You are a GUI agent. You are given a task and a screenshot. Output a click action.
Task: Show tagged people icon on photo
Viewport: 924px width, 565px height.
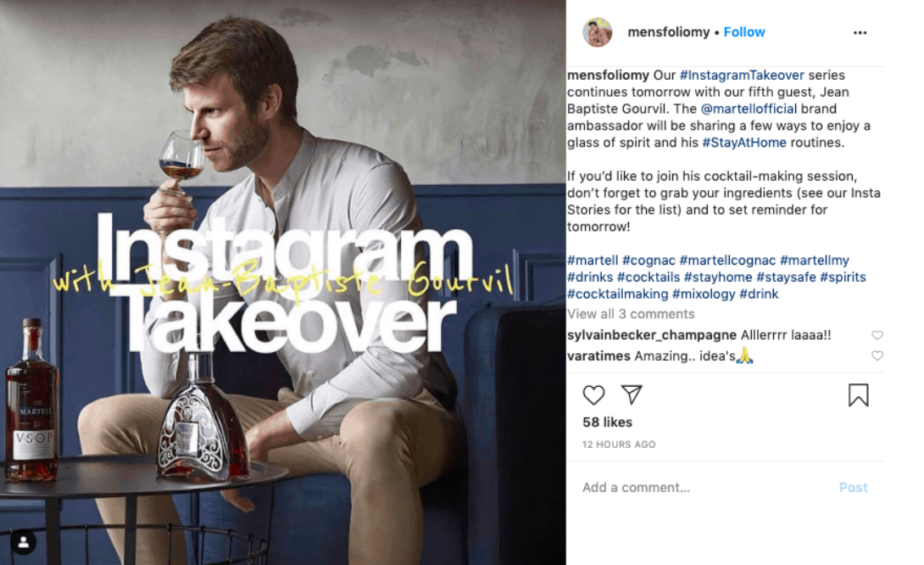(24, 543)
